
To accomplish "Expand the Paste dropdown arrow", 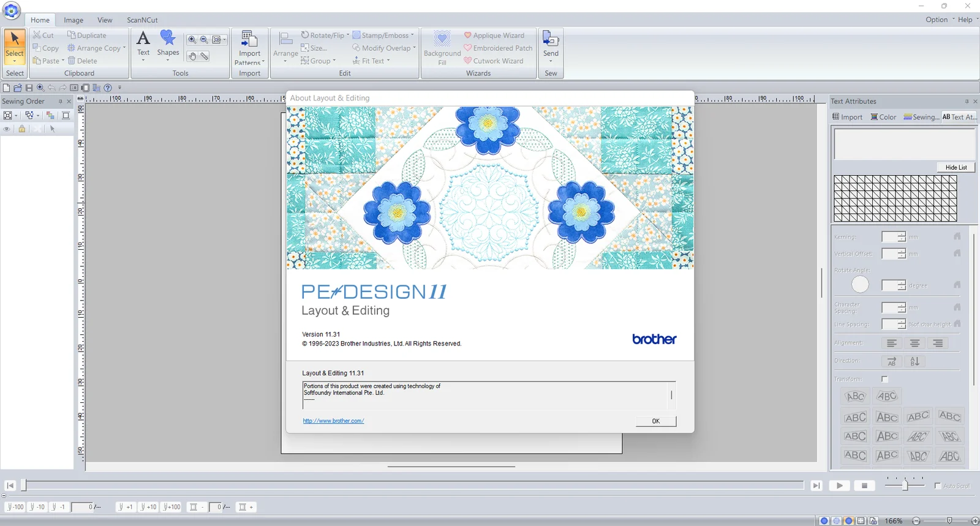I will pyautogui.click(x=63, y=61).
